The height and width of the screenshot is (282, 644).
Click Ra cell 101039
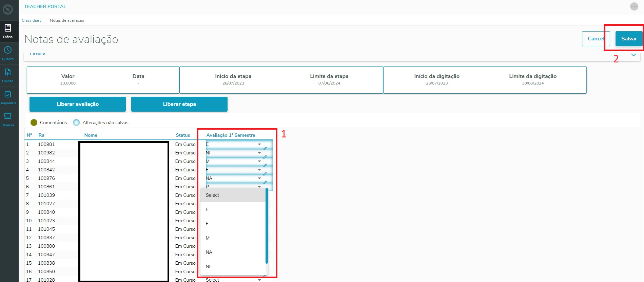[x=46, y=195]
